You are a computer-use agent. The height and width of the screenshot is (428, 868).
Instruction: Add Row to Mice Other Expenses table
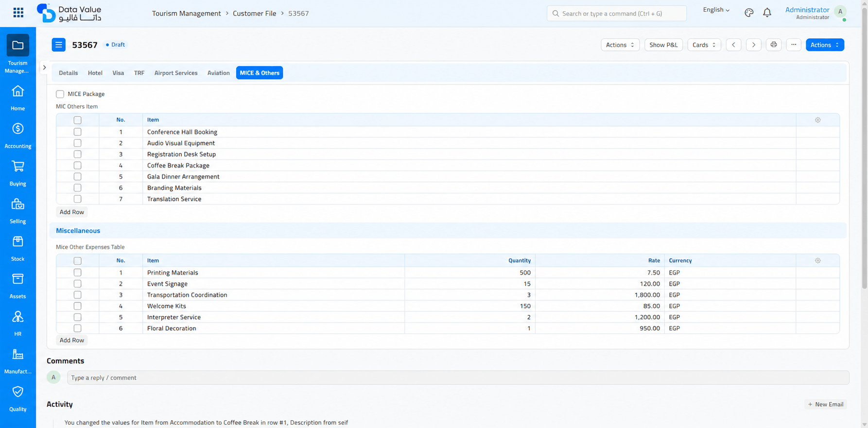71,341
